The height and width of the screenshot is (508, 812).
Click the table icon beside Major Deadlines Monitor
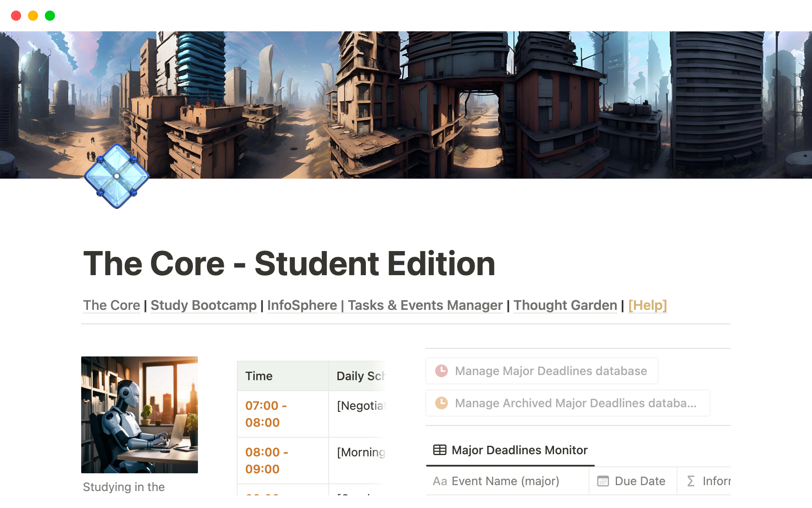440,450
